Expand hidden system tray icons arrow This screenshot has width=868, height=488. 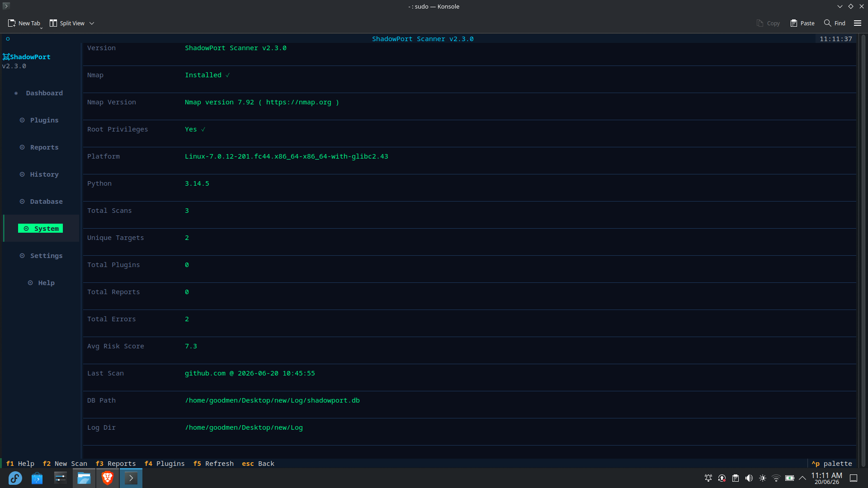[x=802, y=478]
